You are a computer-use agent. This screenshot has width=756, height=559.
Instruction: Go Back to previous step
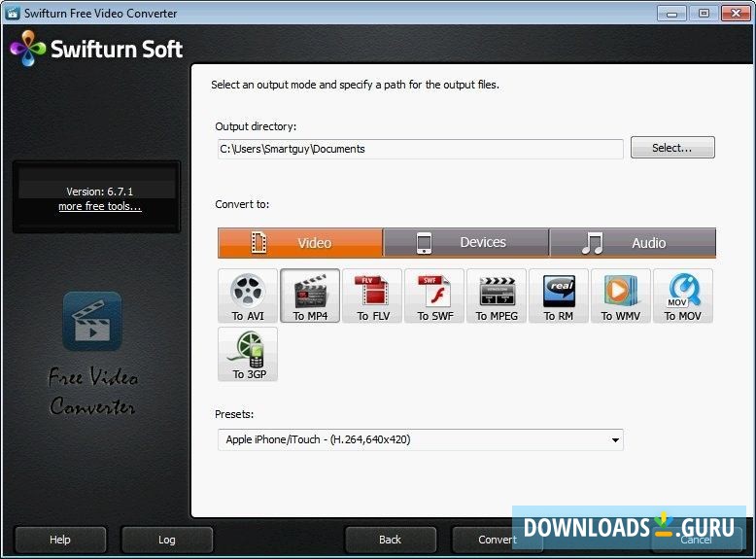click(391, 540)
